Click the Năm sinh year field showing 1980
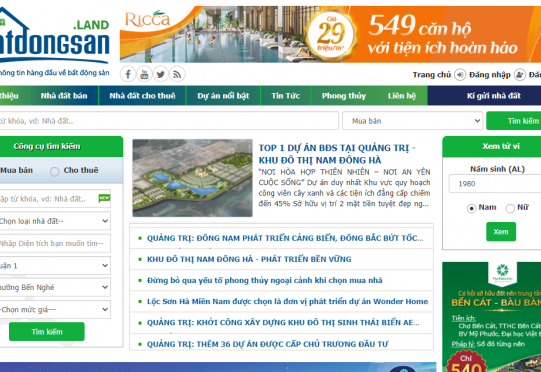 point(495,184)
